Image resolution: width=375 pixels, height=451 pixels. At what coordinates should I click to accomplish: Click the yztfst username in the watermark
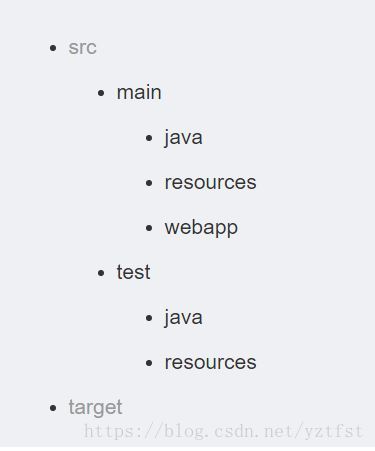333,432
